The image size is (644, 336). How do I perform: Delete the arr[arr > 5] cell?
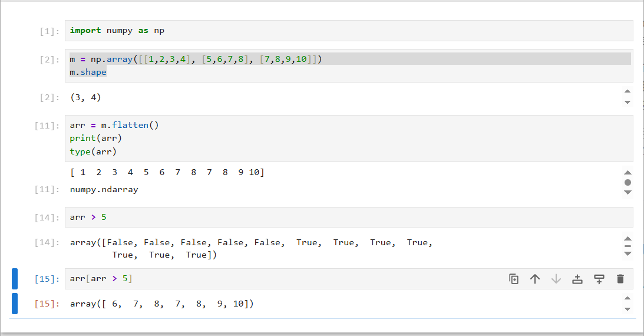[620, 279]
